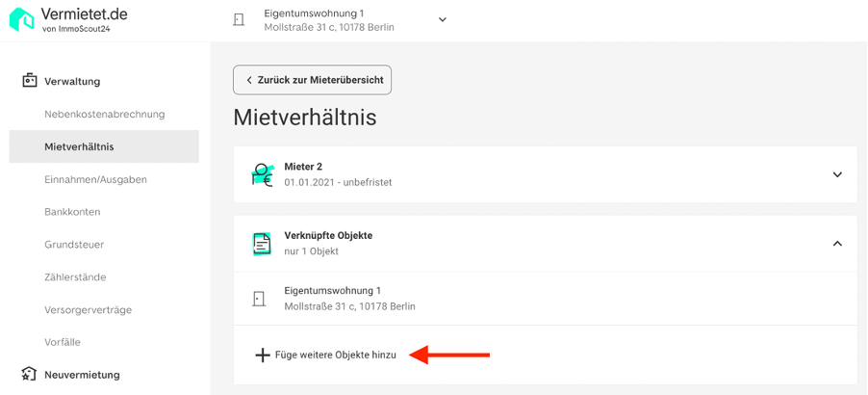Click the Mieter 2 euro person icon

262,174
